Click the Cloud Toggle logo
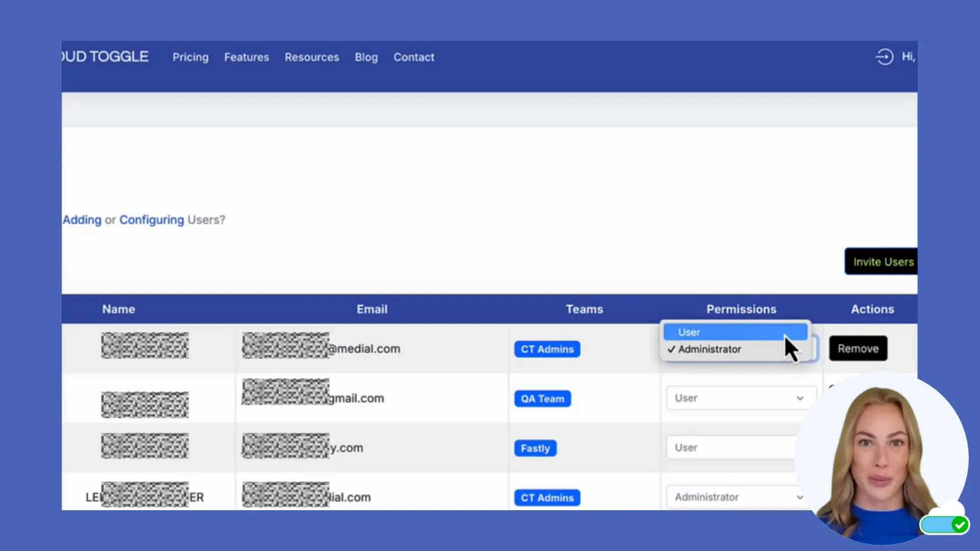The image size is (980, 551). [x=104, y=57]
